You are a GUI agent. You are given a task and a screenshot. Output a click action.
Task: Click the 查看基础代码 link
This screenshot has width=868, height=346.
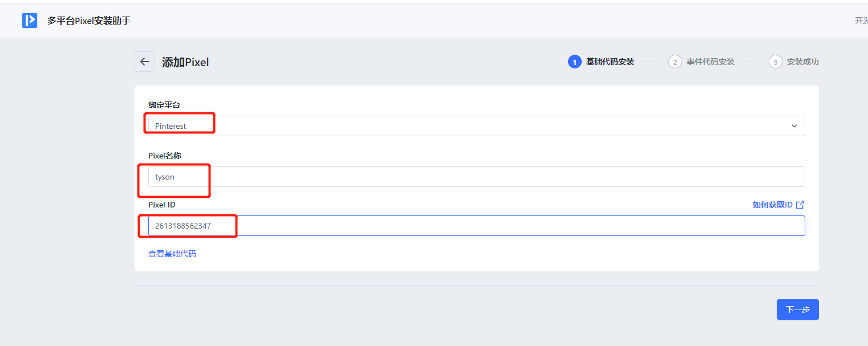point(172,254)
